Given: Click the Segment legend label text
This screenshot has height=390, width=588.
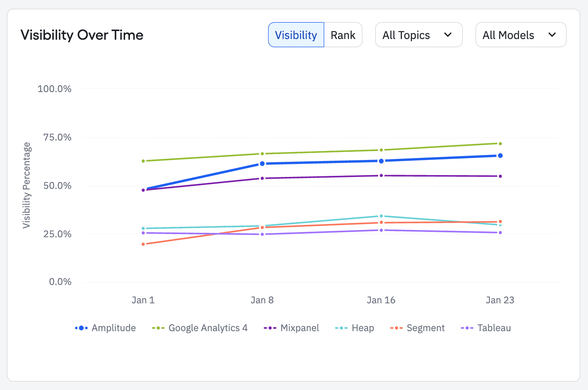Looking at the screenshot, I should point(425,328).
